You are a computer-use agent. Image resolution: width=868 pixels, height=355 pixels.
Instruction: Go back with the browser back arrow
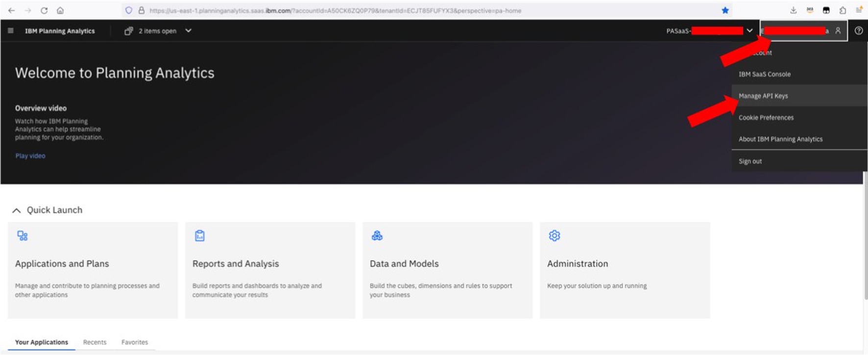coord(11,10)
